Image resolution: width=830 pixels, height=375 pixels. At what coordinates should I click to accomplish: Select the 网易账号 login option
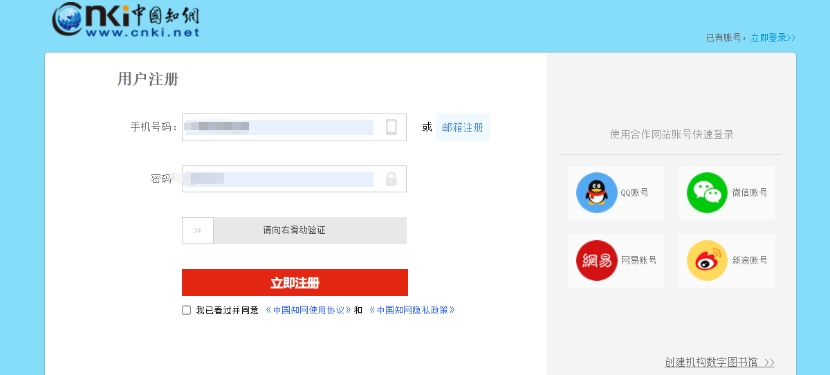pyautogui.click(x=616, y=261)
